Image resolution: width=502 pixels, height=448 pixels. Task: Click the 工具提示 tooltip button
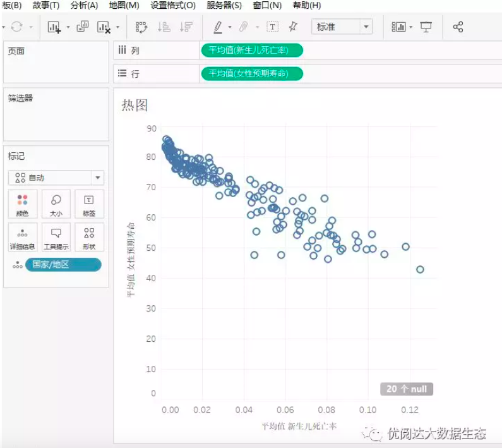pyautogui.click(x=56, y=238)
